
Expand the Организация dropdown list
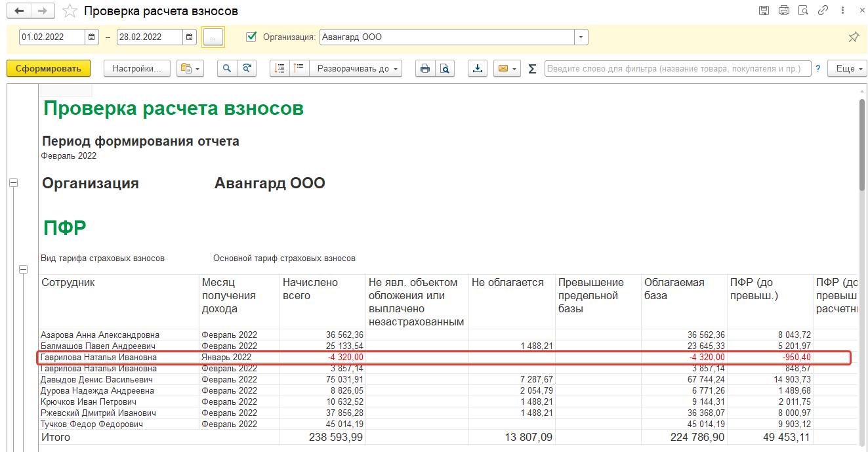pyautogui.click(x=581, y=37)
